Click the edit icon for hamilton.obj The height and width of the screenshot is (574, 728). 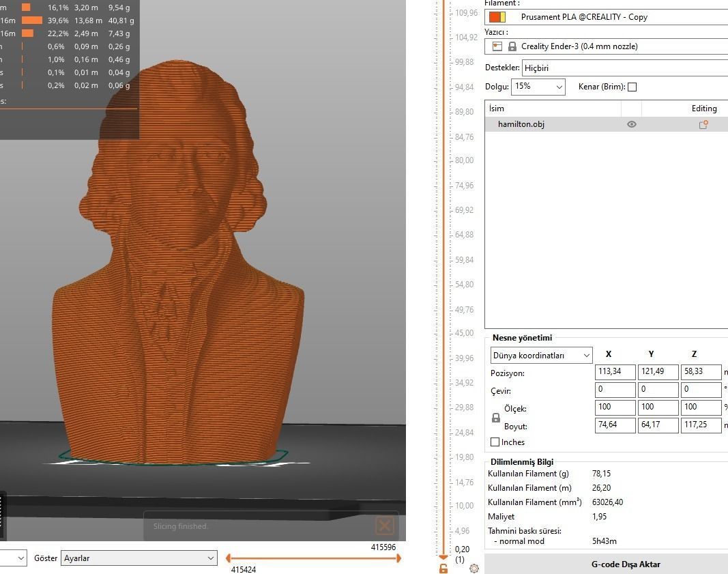pyautogui.click(x=703, y=124)
